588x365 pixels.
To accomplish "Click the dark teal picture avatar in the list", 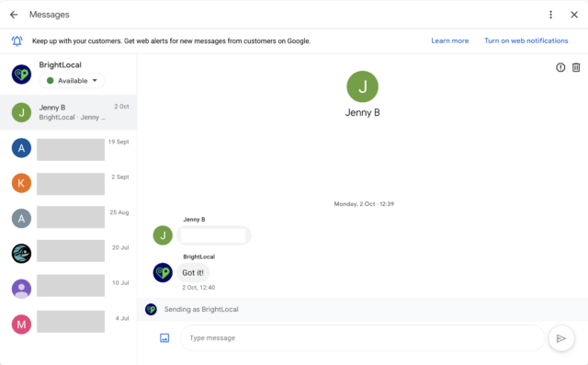I will 21,254.
